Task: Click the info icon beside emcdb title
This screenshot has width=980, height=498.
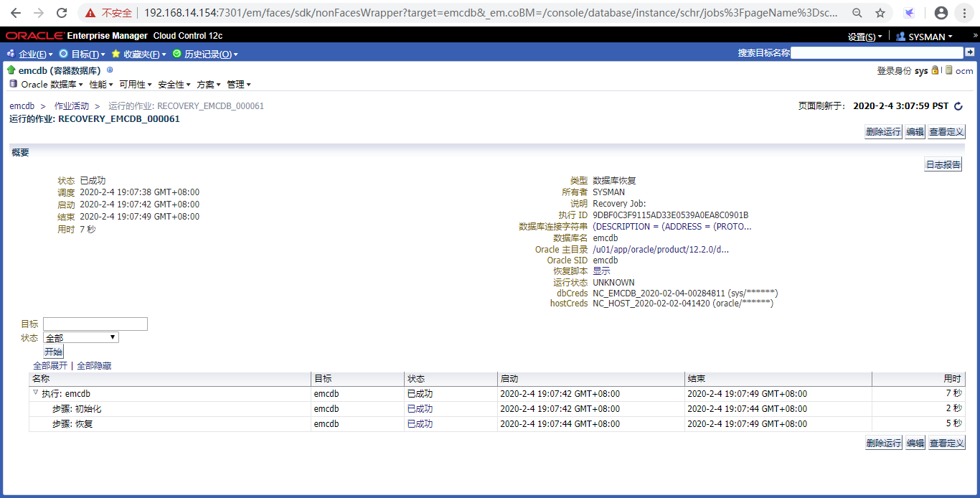Action: pos(110,70)
